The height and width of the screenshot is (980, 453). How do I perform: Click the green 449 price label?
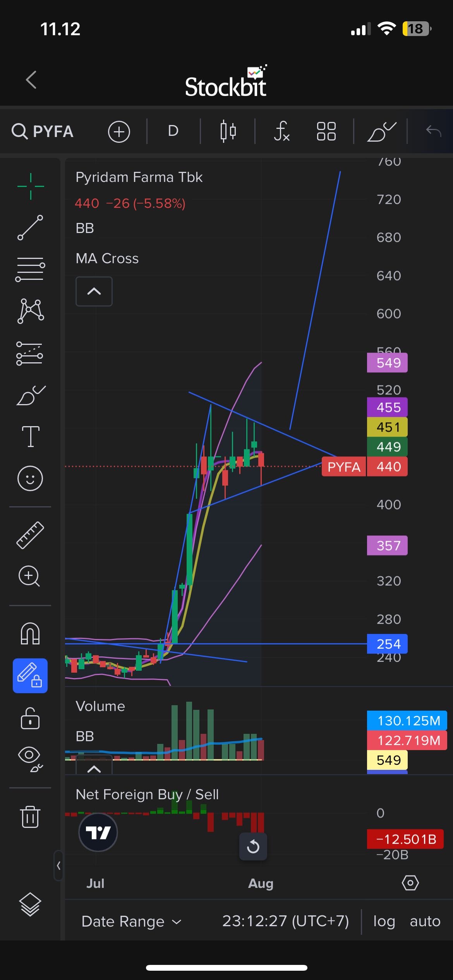click(x=387, y=447)
